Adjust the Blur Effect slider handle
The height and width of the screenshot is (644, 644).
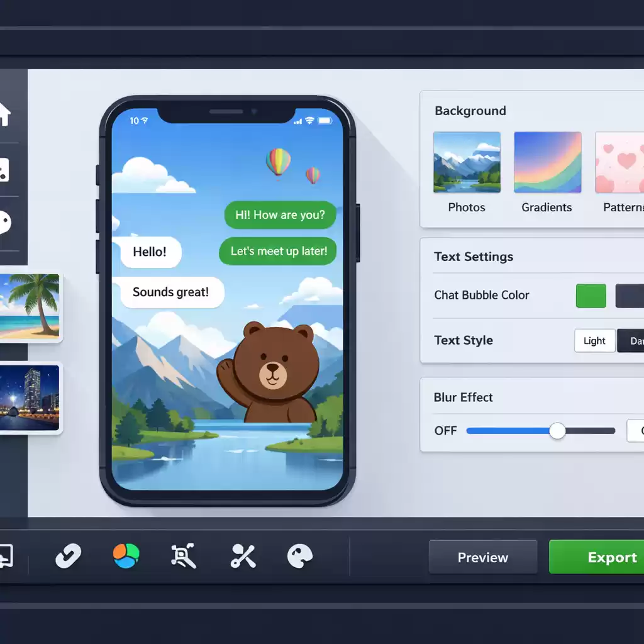pyautogui.click(x=557, y=431)
